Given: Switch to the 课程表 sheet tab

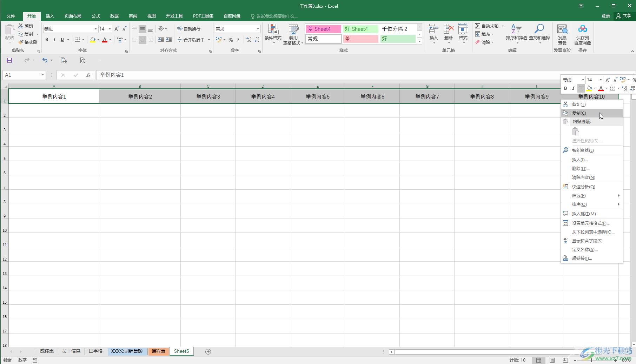Looking at the screenshot, I should 158,351.
